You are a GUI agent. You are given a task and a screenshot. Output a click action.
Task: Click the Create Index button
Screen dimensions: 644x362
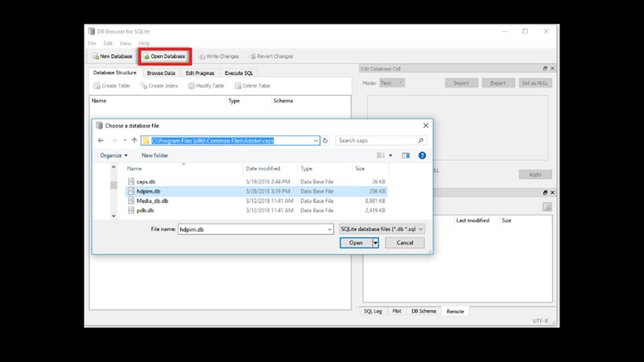(159, 86)
